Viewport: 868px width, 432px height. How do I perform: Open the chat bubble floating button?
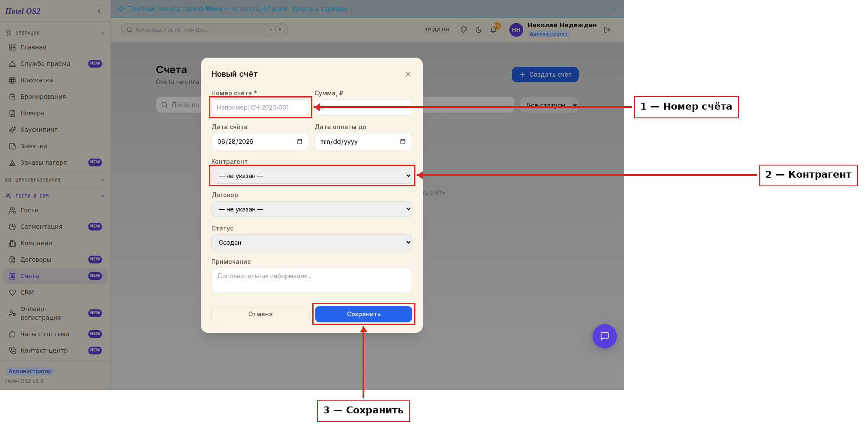pyautogui.click(x=604, y=336)
